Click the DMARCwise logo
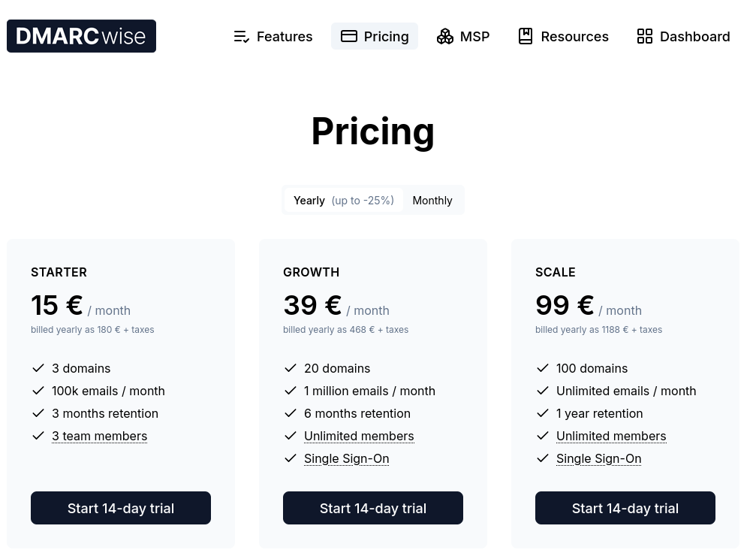Image resolution: width=756 pixels, height=553 pixels. 82,36
